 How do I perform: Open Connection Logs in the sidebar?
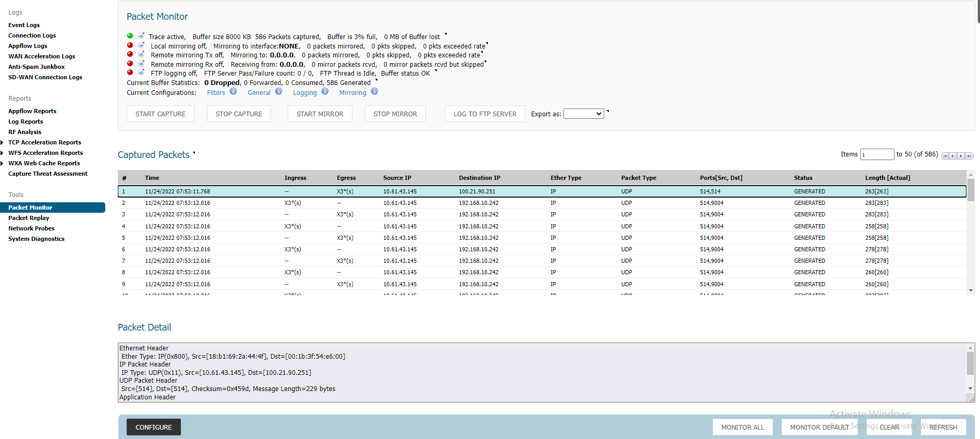pos(32,35)
